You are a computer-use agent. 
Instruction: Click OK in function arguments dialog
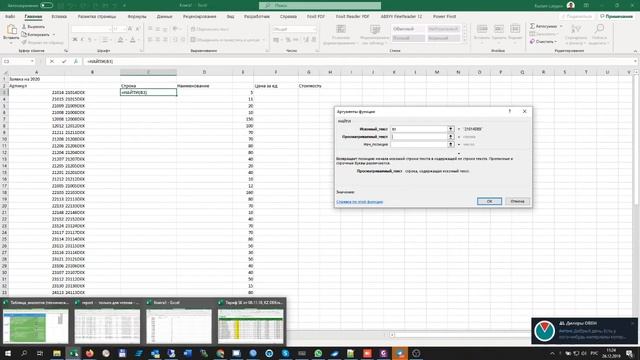pyautogui.click(x=489, y=201)
